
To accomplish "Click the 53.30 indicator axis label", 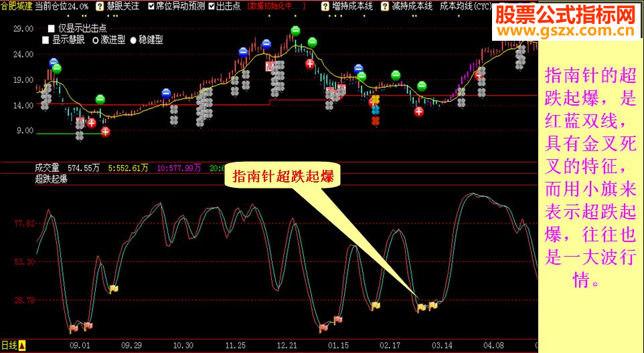I will [x=25, y=261].
